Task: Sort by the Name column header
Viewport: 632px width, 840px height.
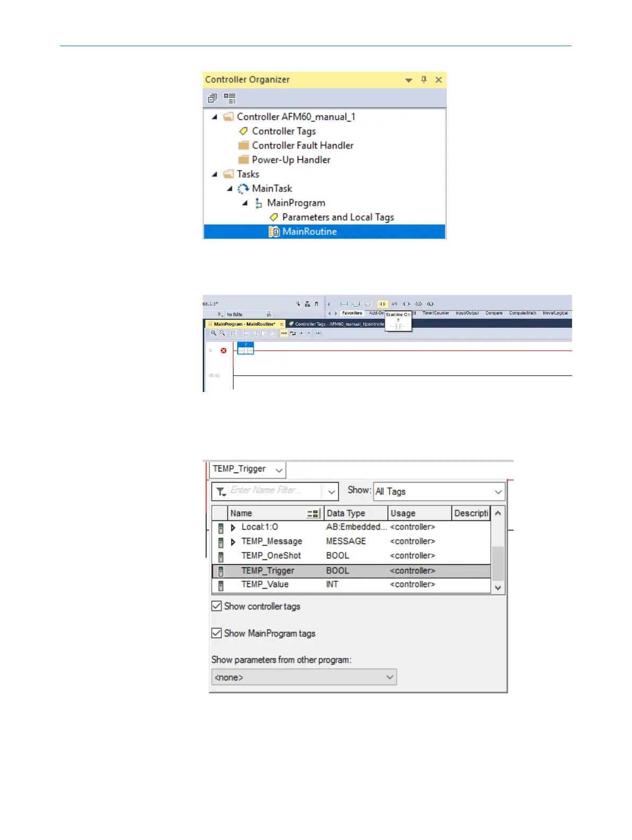Action: tap(267, 513)
